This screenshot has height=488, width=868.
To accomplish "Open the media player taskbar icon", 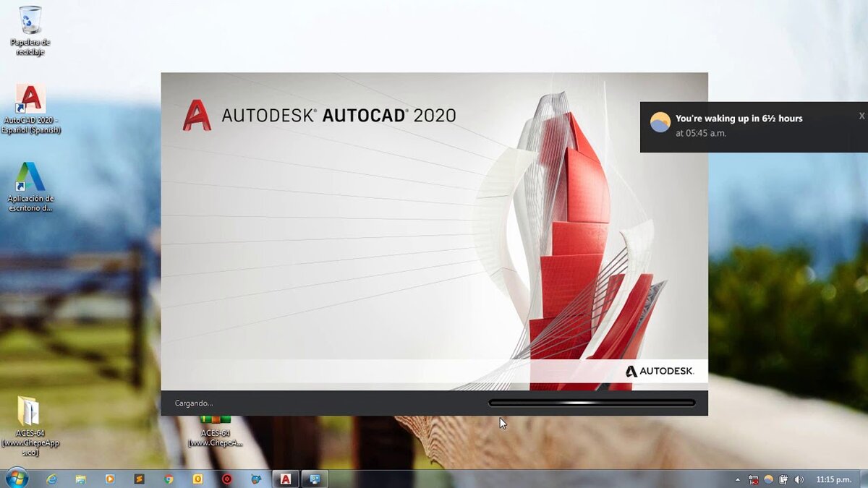I will click(x=110, y=479).
